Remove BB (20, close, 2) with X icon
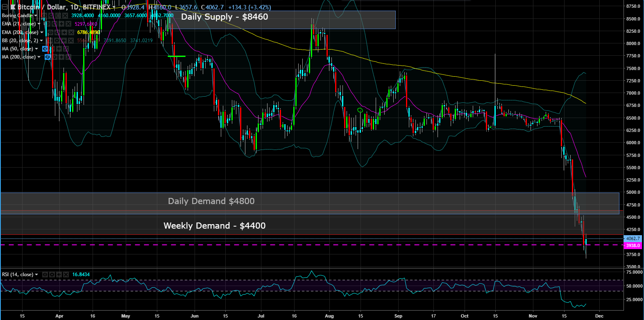Viewport: 644px width, 320px height. 71,41
